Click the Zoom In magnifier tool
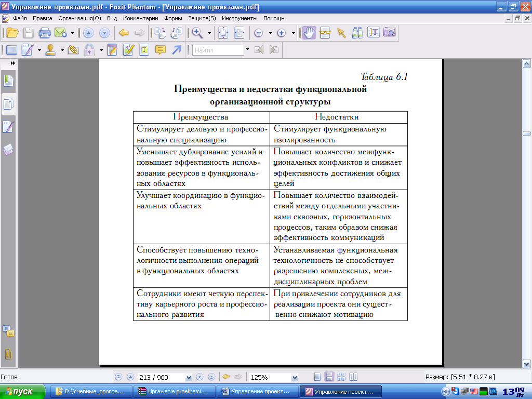 (197, 33)
